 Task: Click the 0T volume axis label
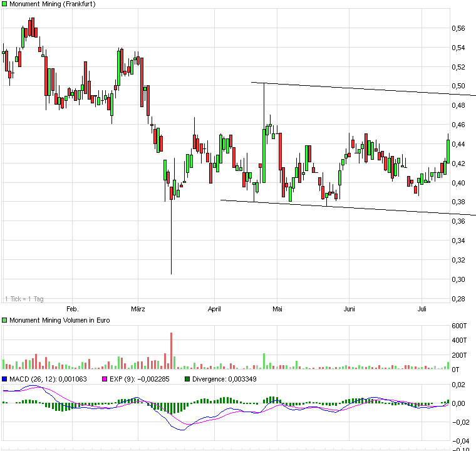[x=456, y=370]
